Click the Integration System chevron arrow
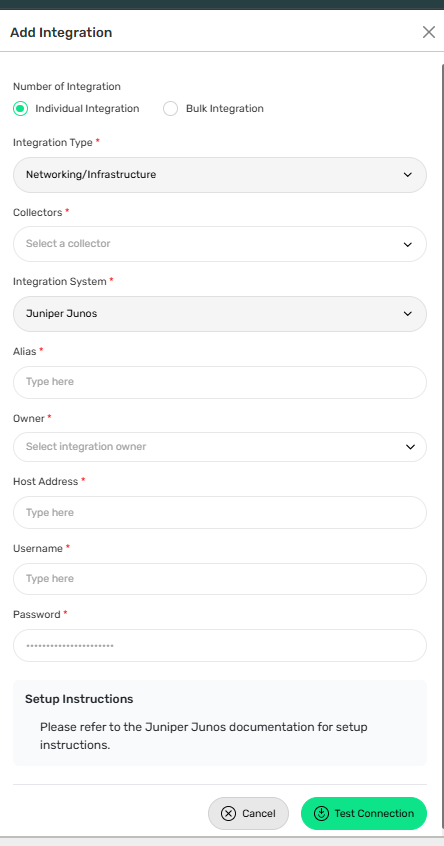Screen dimensions: 444x846 tap(408, 313)
